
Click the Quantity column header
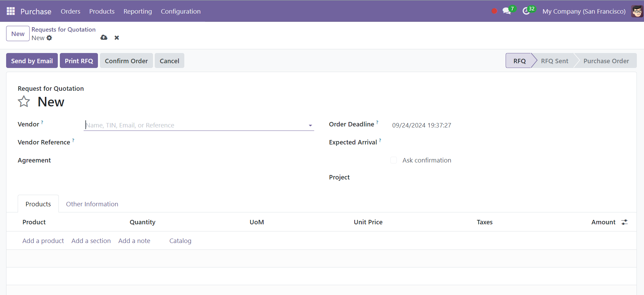pyautogui.click(x=142, y=222)
